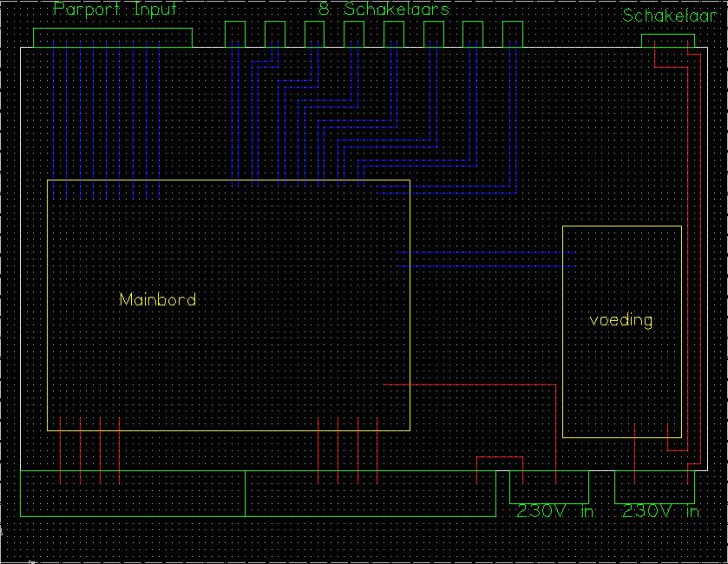Click the Mainbord text label
The image size is (728, 564).
click(157, 300)
